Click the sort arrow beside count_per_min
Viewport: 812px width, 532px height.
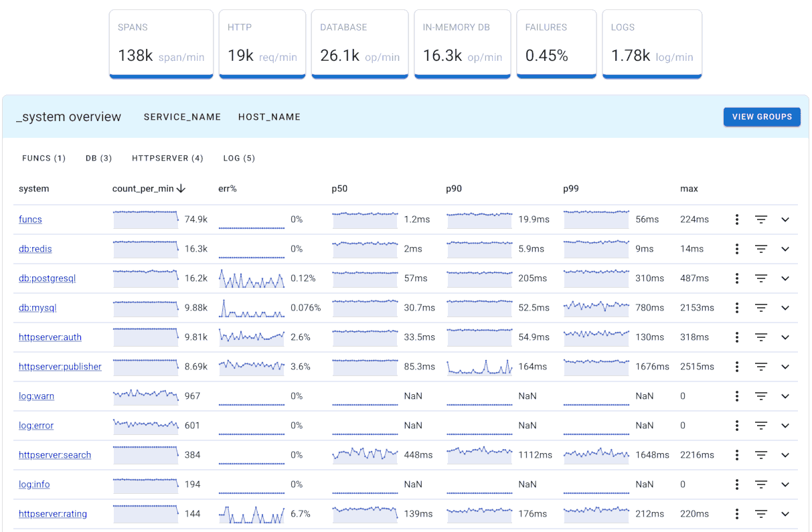181,189
